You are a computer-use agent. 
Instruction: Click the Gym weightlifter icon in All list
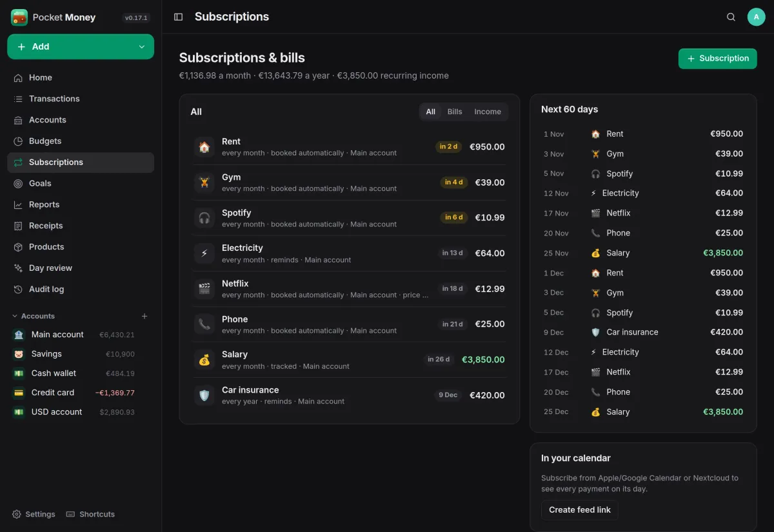(204, 182)
